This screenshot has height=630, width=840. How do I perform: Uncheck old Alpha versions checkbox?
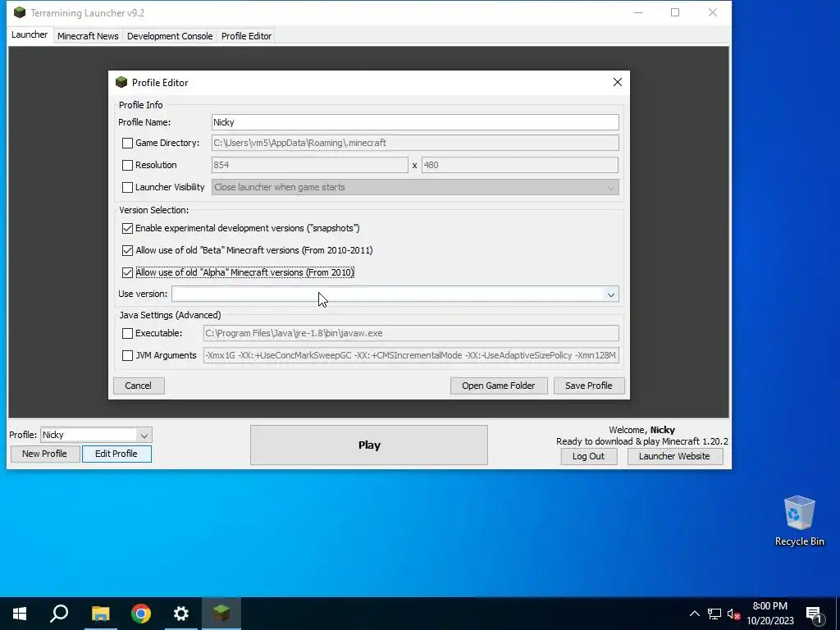(127, 272)
